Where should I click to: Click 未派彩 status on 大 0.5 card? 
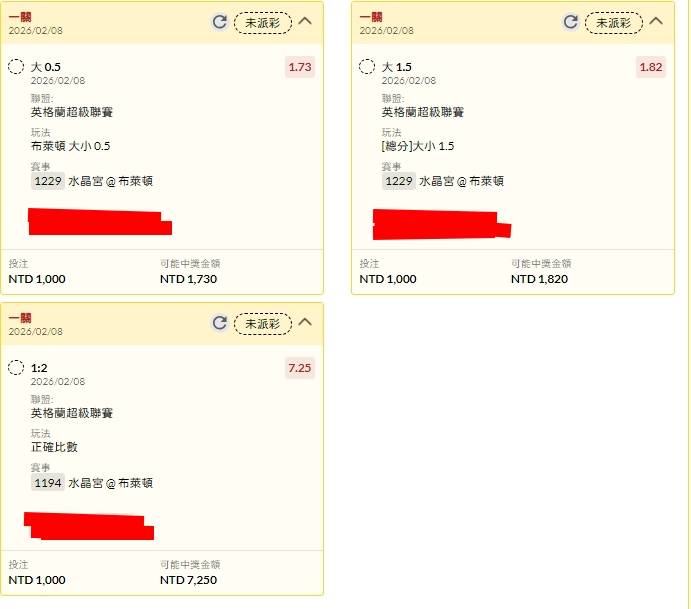click(263, 22)
